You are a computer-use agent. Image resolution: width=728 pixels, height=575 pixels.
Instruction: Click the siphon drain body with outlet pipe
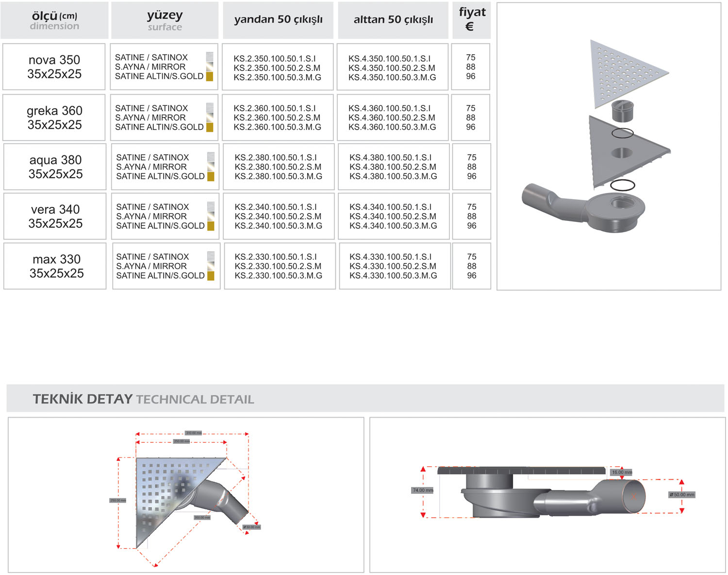(588, 207)
